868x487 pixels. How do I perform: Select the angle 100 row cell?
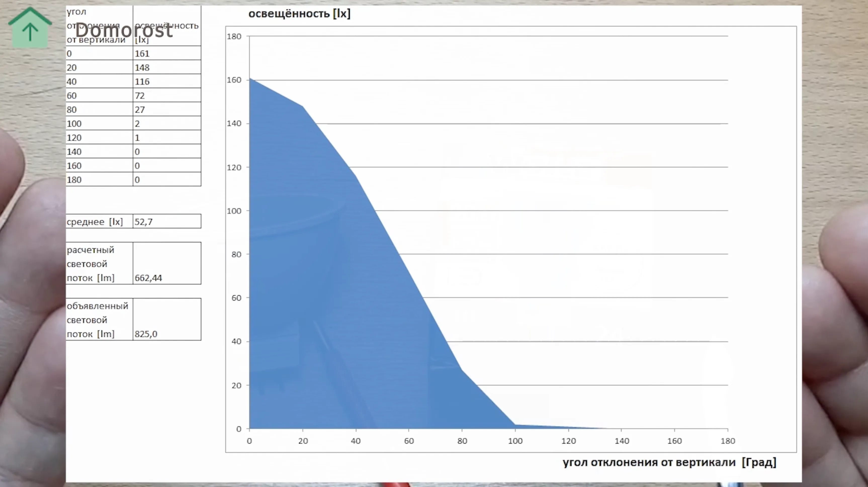99,124
